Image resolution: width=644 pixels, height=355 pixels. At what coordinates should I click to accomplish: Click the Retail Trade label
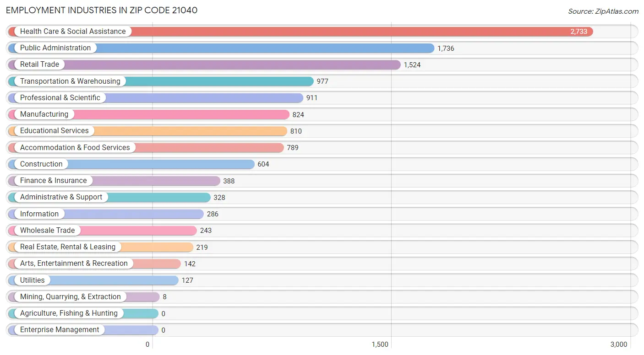pyautogui.click(x=39, y=65)
